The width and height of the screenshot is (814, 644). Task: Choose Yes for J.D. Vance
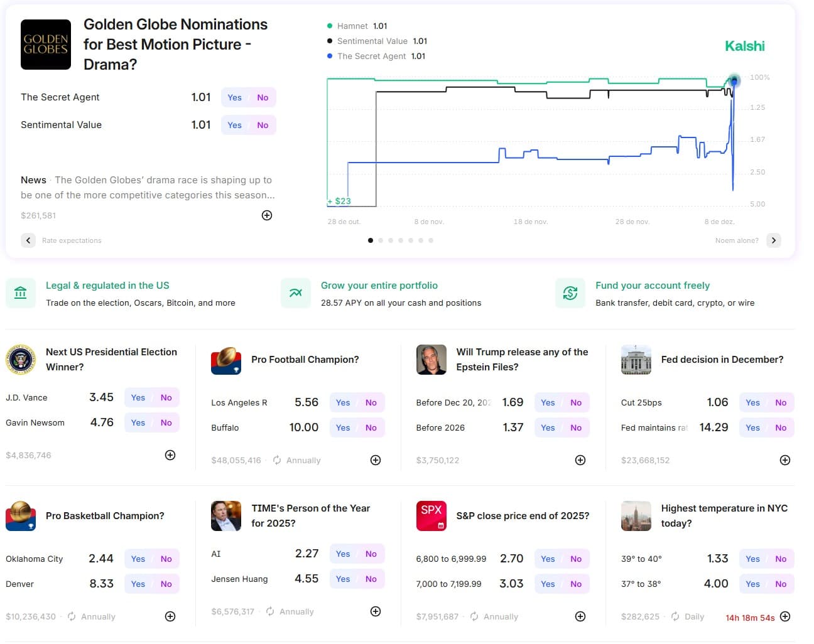[x=138, y=397]
